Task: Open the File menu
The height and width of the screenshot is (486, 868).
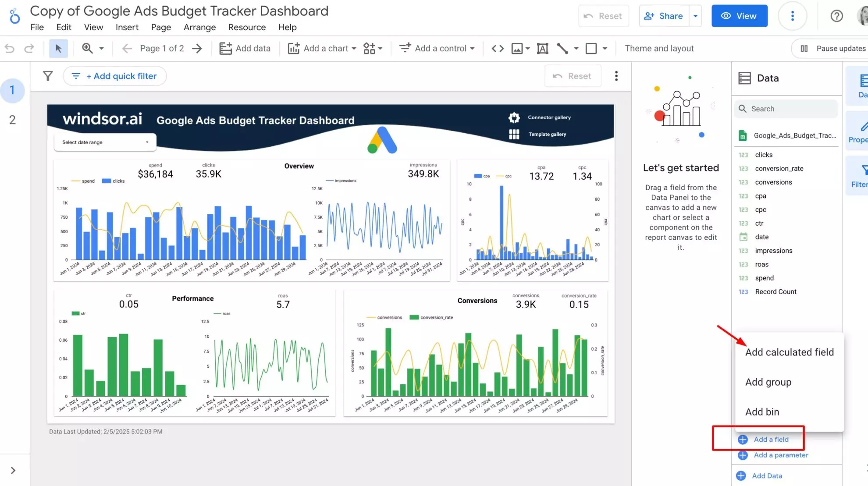Action: [x=37, y=27]
